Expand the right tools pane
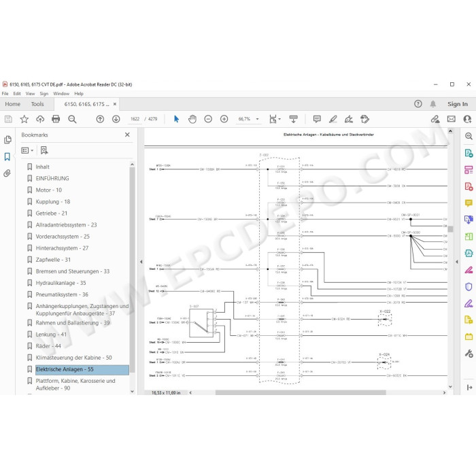 469,388
